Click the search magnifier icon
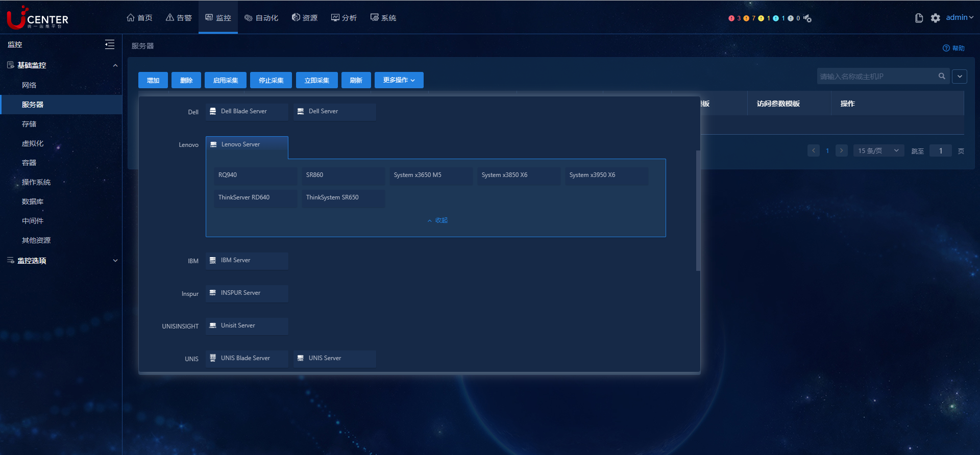This screenshot has width=980, height=455. pos(942,76)
